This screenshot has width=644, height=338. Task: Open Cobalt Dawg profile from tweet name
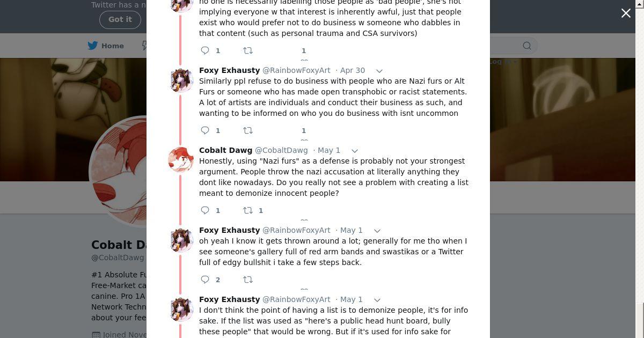click(225, 150)
